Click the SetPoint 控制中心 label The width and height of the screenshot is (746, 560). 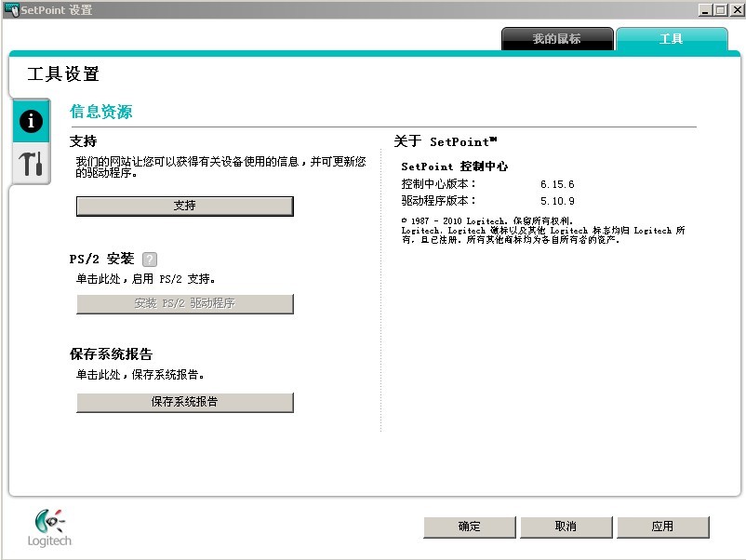tap(454, 167)
